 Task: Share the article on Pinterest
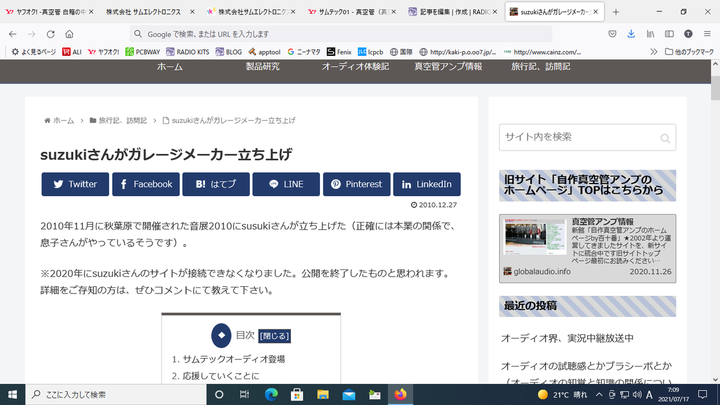tap(357, 184)
